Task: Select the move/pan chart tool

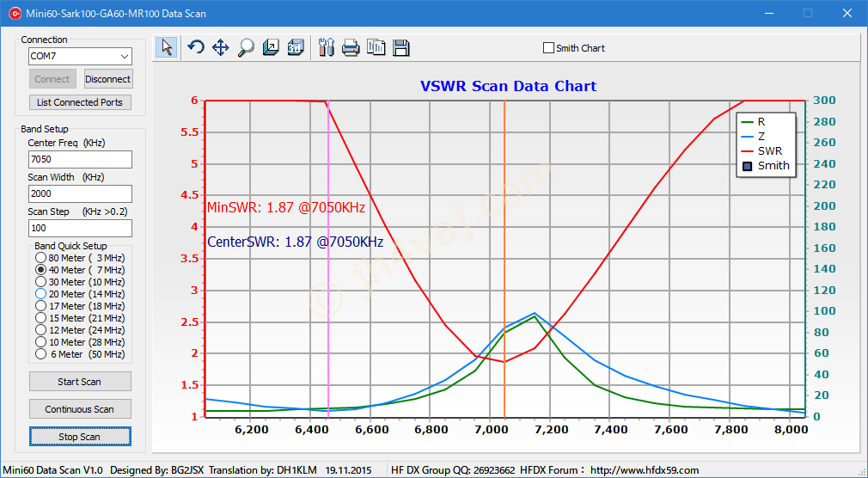Action: pyautogui.click(x=221, y=47)
